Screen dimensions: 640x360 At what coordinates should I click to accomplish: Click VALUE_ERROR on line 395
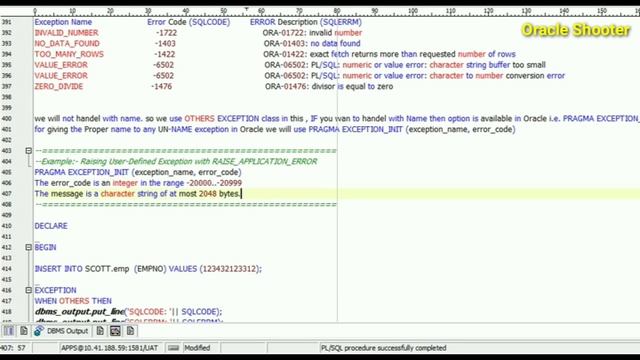tap(61, 65)
